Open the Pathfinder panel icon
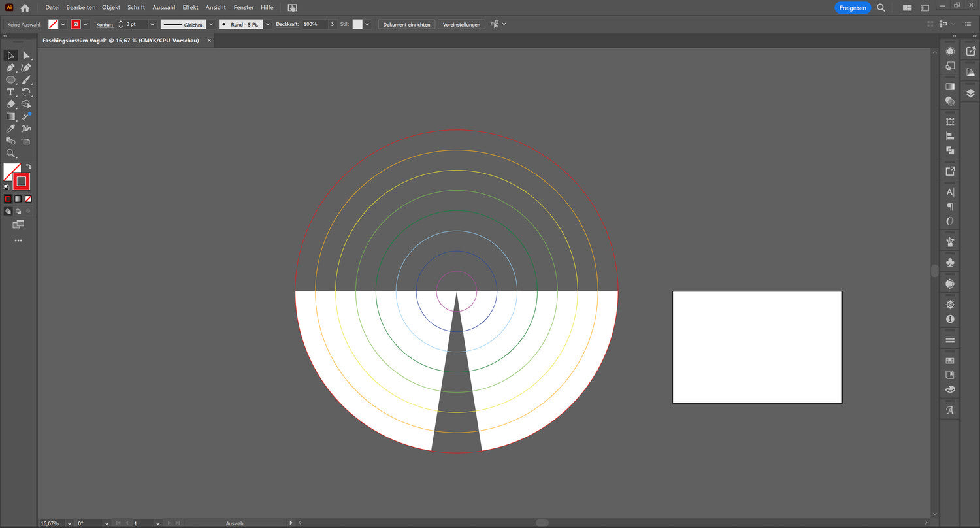 [950, 150]
